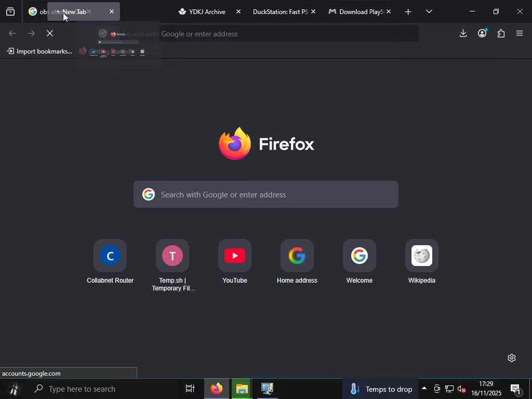
Task: Open a new tab with plus button
Action: [x=408, y=12]
